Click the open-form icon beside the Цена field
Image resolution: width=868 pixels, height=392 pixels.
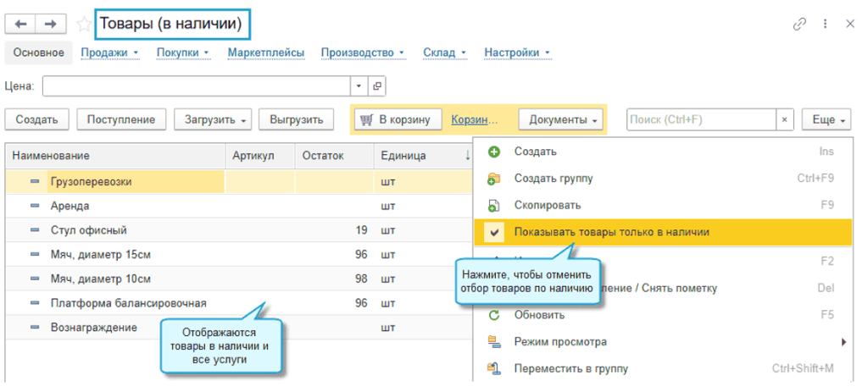(x=377, y=86)
